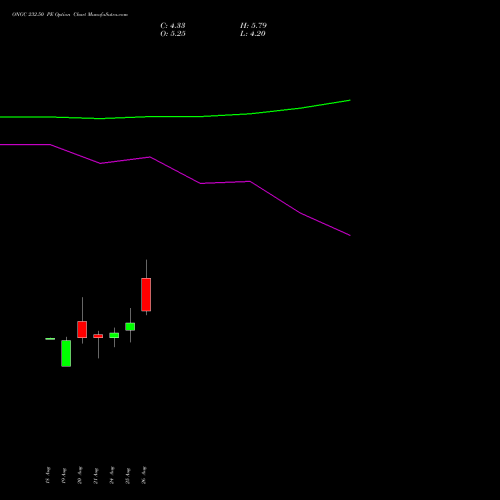Click the 19 Aug date axis label
The height and width of the screenshot is (500, 500).
(64, 475)
